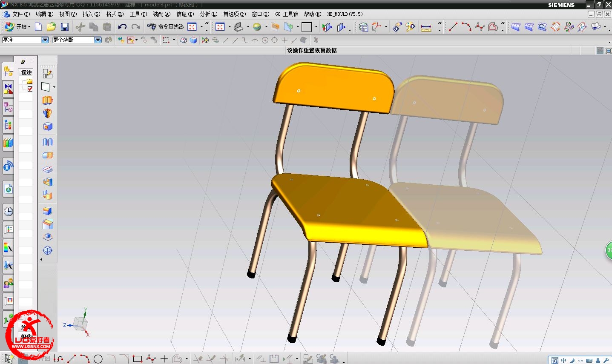Screen dimensions: 612x364
Task: Click the Chinese IME 中 tray indicator
Action: (x=563, y=361)
